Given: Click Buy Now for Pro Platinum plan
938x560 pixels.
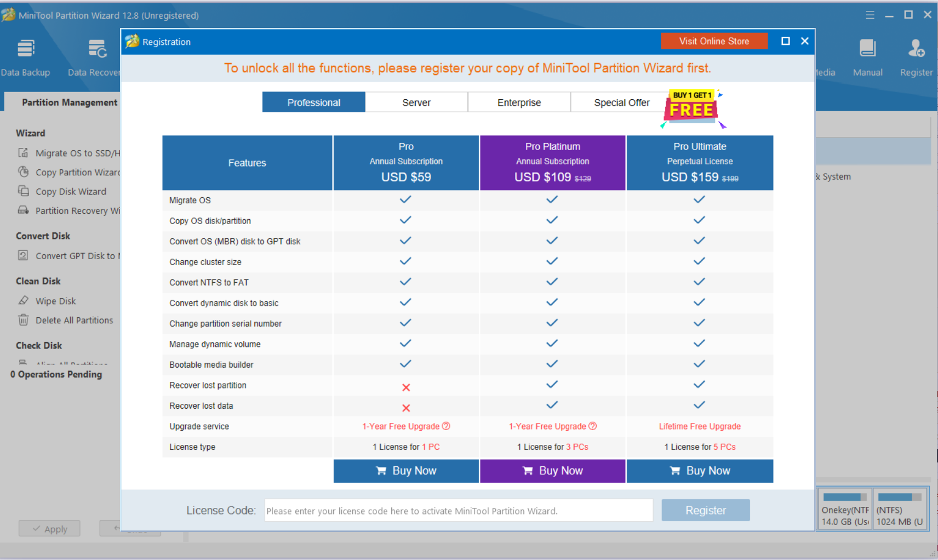Looking at the screenshot, I should (x=552, y=471).
